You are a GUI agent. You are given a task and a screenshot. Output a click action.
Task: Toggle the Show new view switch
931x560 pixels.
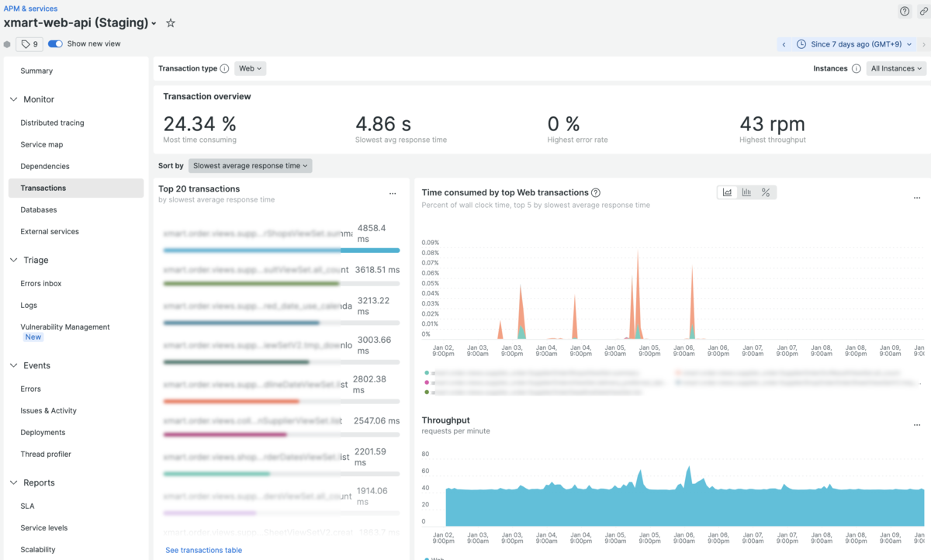55,44
